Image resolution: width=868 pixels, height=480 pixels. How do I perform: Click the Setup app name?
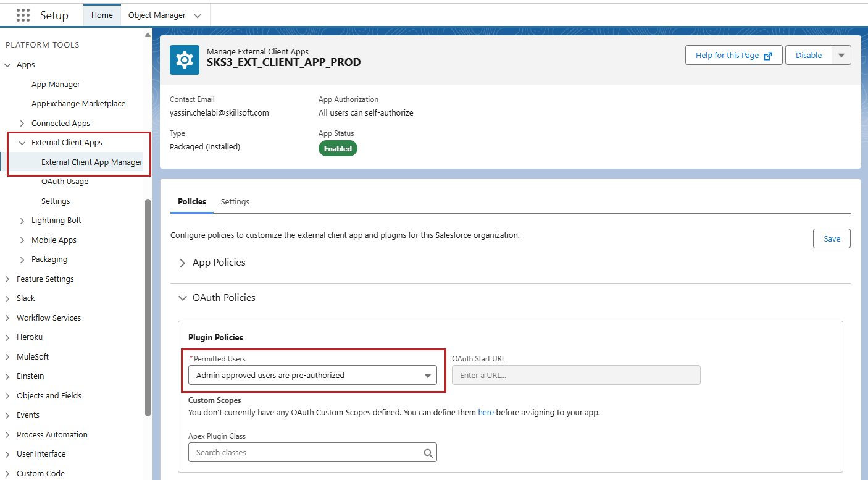(54, 15)
